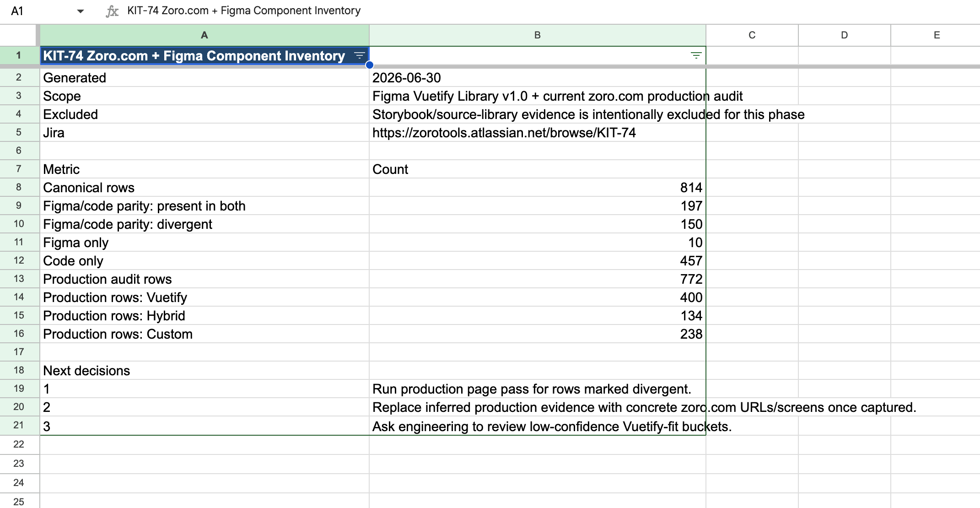Select 'Figma/code parity: present in both'
The height and width of the screenshot is (508, 980).
205,205
